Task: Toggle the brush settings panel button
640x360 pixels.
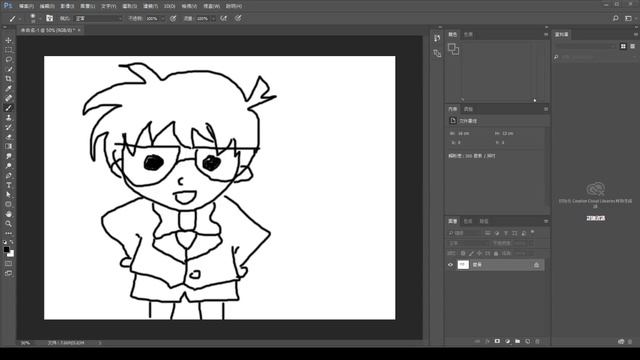Action: [x=49, y=18]
